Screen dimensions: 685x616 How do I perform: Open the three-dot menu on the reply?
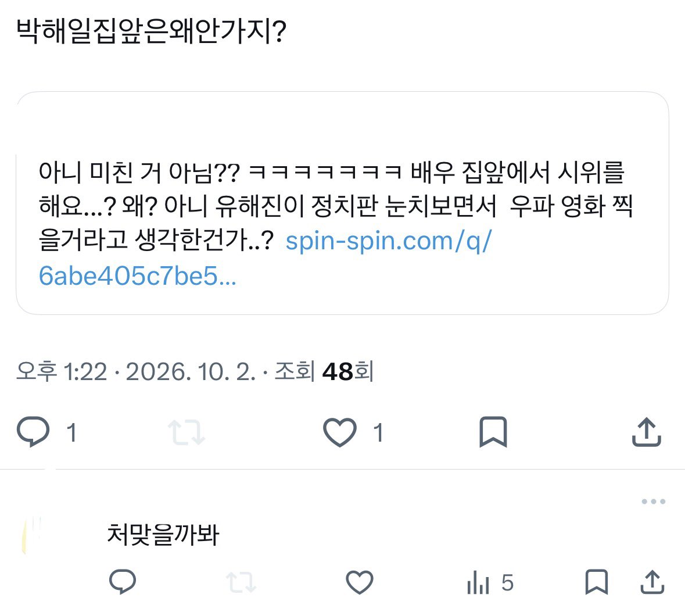654,501
